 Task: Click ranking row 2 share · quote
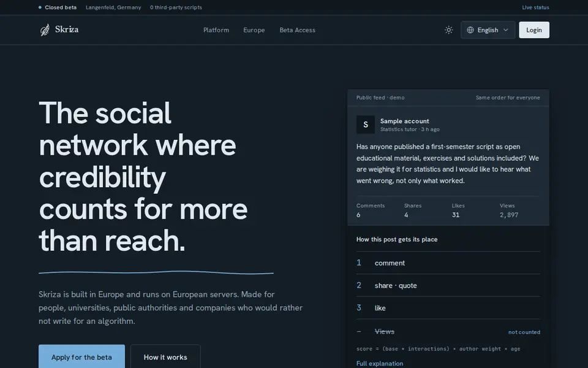448,285
